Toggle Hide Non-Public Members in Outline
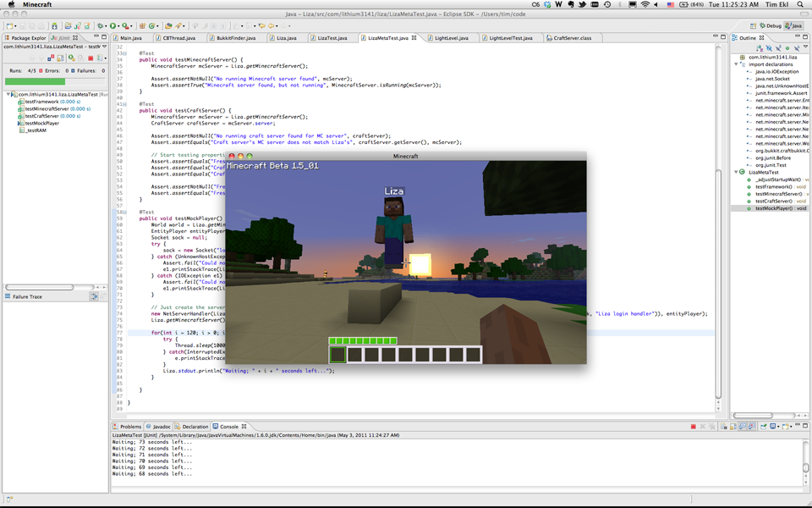The height and width of the screenshot is (508, 812). tap(787, 48)
